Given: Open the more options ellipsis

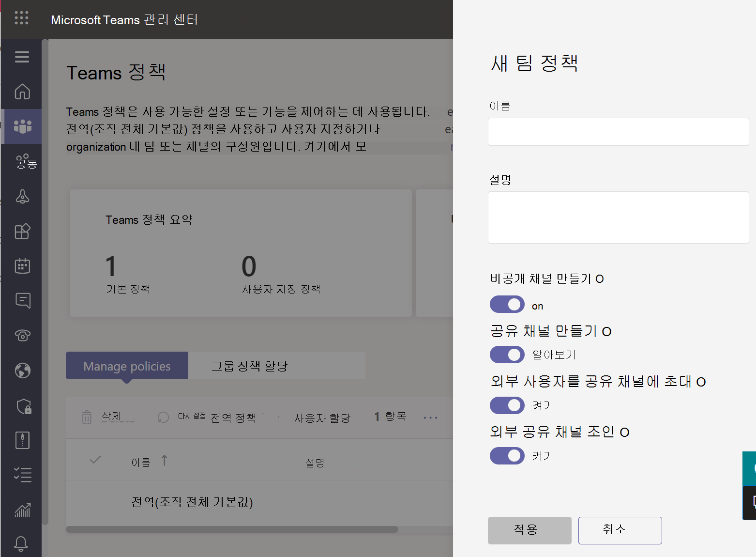Looking at the screenshot, I should tap(430, 418).
